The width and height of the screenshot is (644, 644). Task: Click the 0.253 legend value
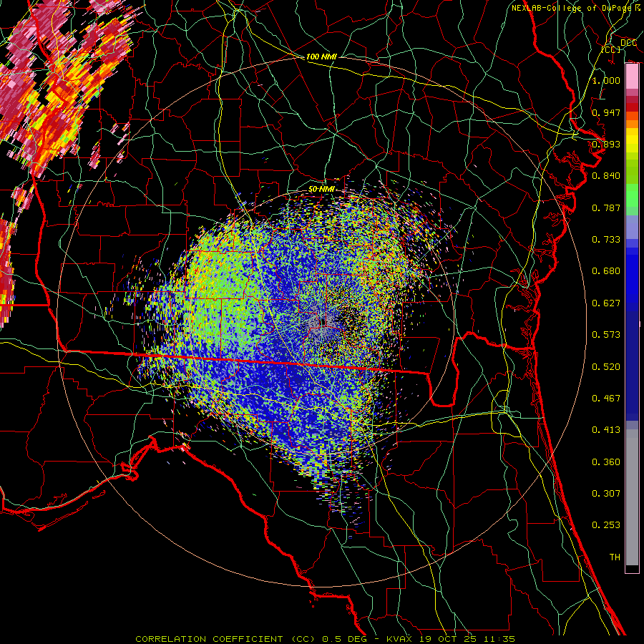(x=606, y=525)
